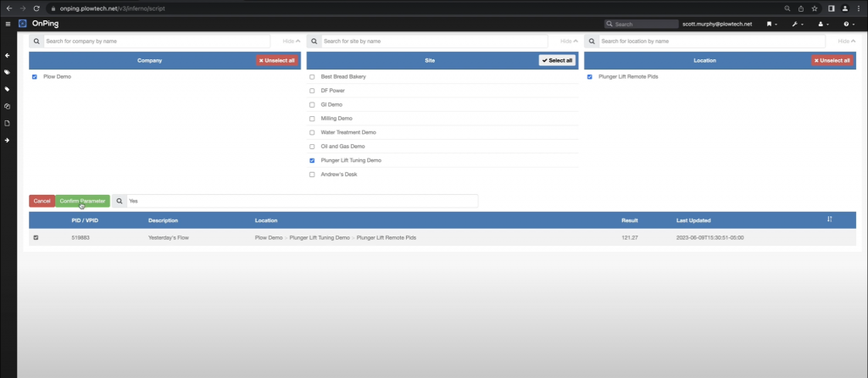868x378 pixels.
Task: Open the browser three-dot menu
Action: [860, 8]
